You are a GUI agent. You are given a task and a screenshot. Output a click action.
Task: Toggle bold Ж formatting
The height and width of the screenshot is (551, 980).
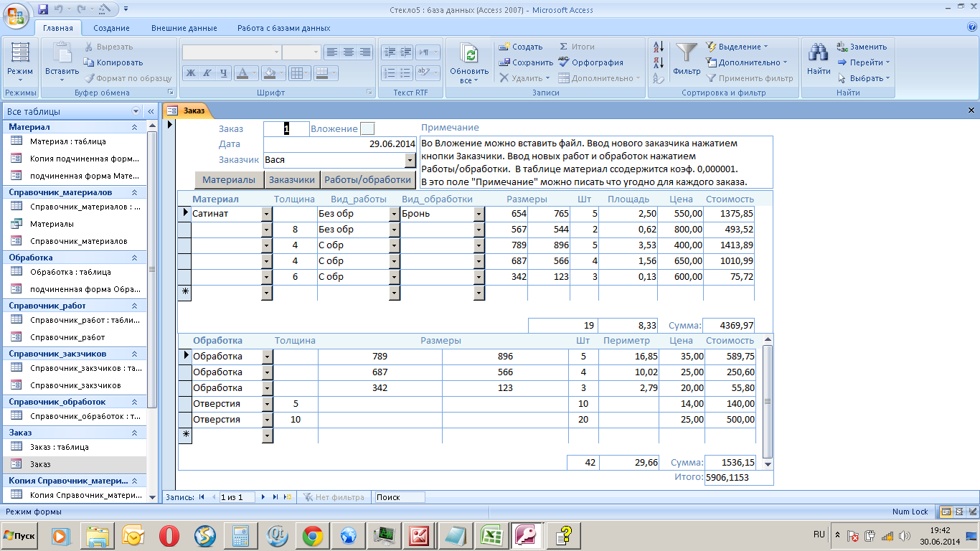(x=191, y=72)
